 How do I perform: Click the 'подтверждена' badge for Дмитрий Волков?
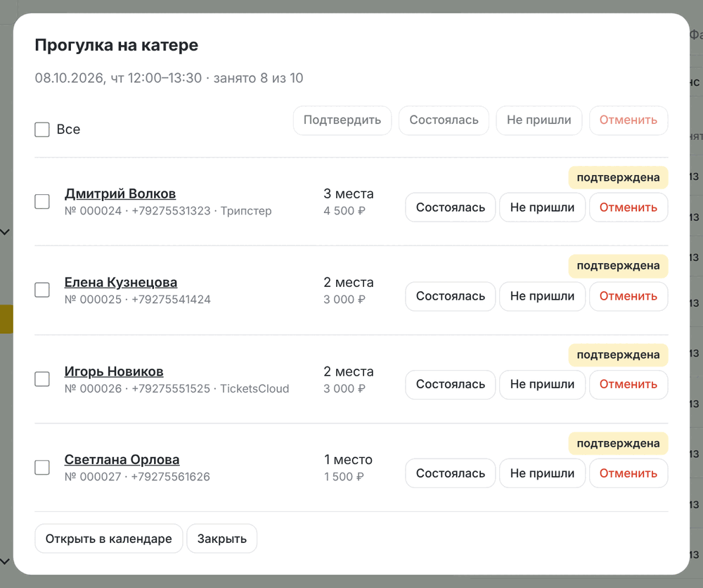[618, 178]
